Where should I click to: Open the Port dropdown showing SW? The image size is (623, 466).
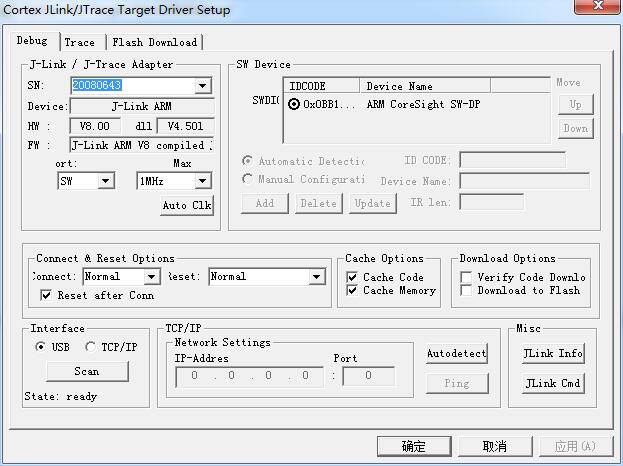click(106, 181)
